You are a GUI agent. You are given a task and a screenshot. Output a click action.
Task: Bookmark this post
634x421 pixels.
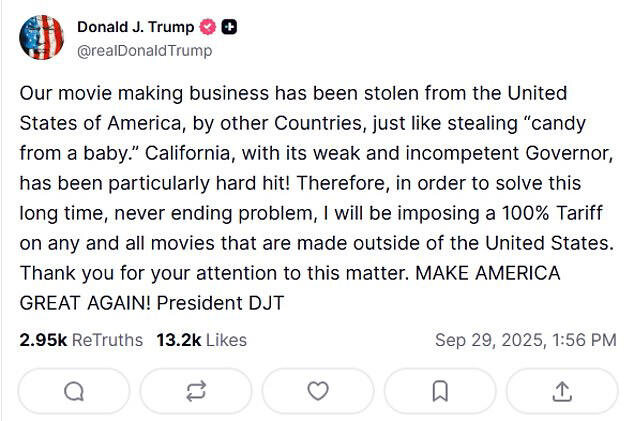[x=440, y=391]
